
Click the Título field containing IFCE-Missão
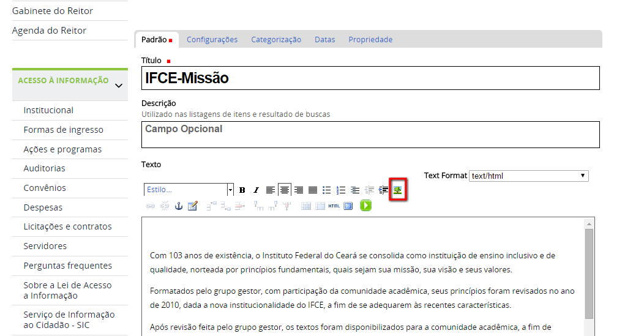pyautogui.click(x=370, y=78)
